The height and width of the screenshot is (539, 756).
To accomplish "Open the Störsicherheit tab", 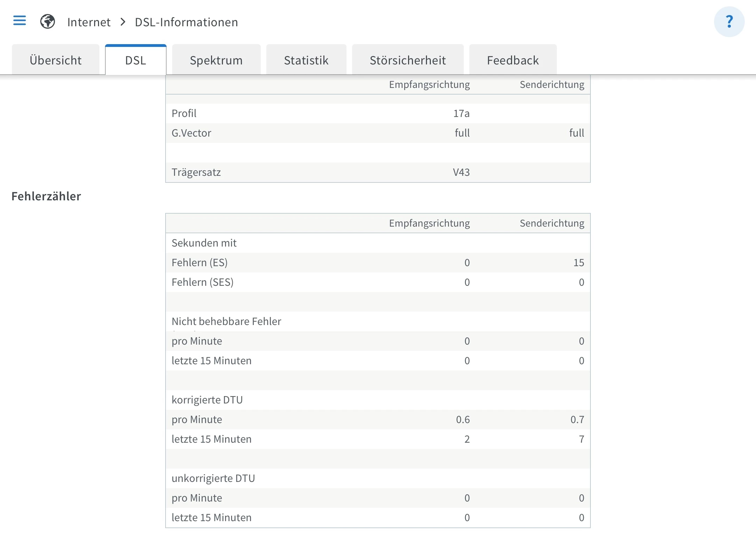I will (x=408, y=60).
